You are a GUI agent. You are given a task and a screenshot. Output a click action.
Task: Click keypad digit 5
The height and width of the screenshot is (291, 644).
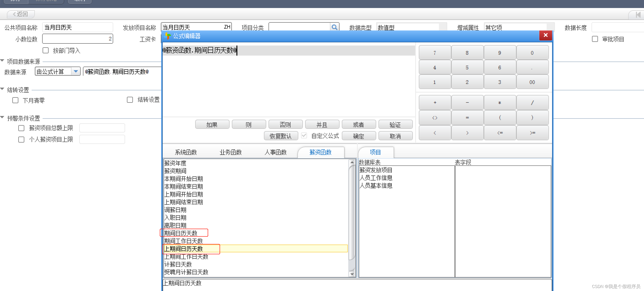467,67
